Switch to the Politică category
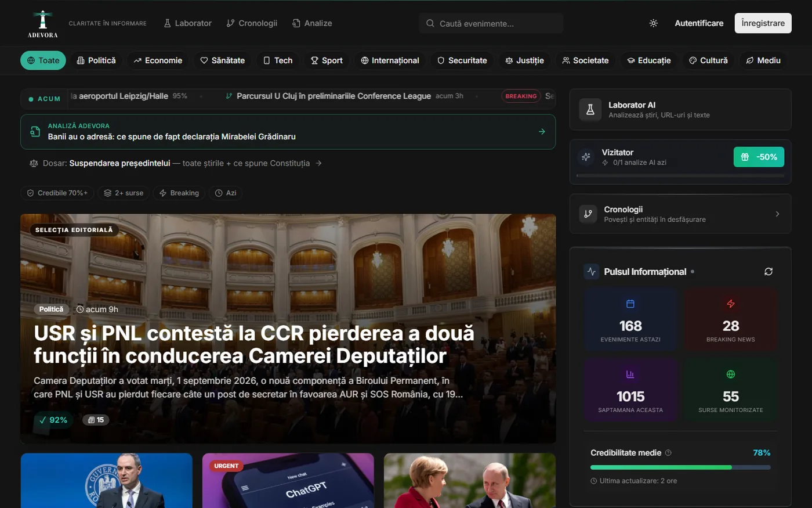 point(97,60)
